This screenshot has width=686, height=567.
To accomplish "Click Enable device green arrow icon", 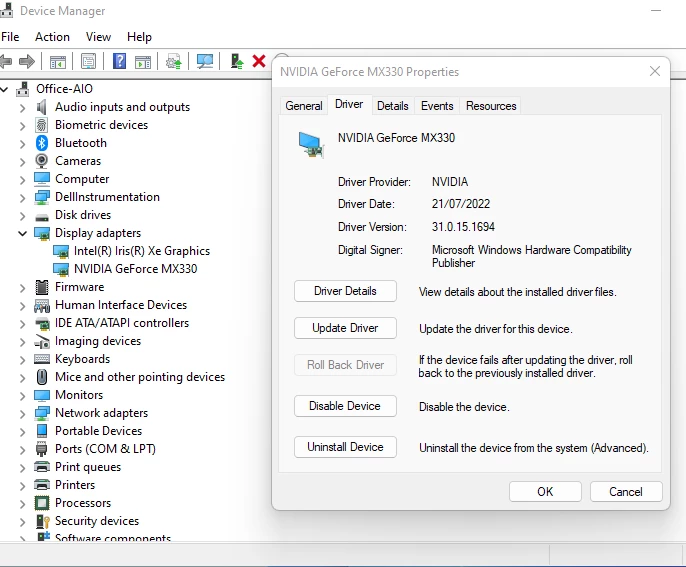I will click(237, 61).
